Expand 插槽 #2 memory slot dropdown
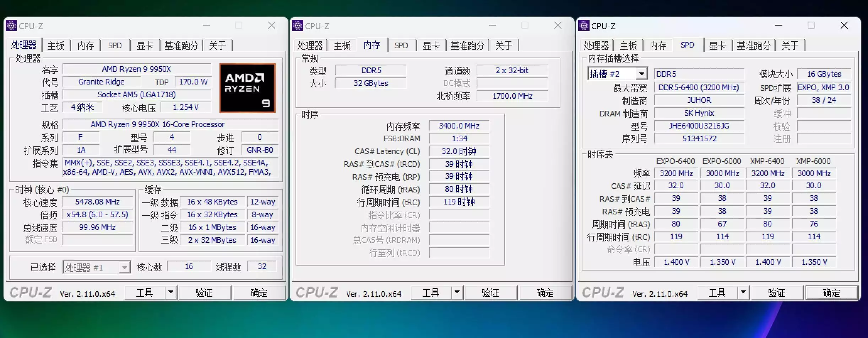This screenshot has width=868, height=338. 641,74
